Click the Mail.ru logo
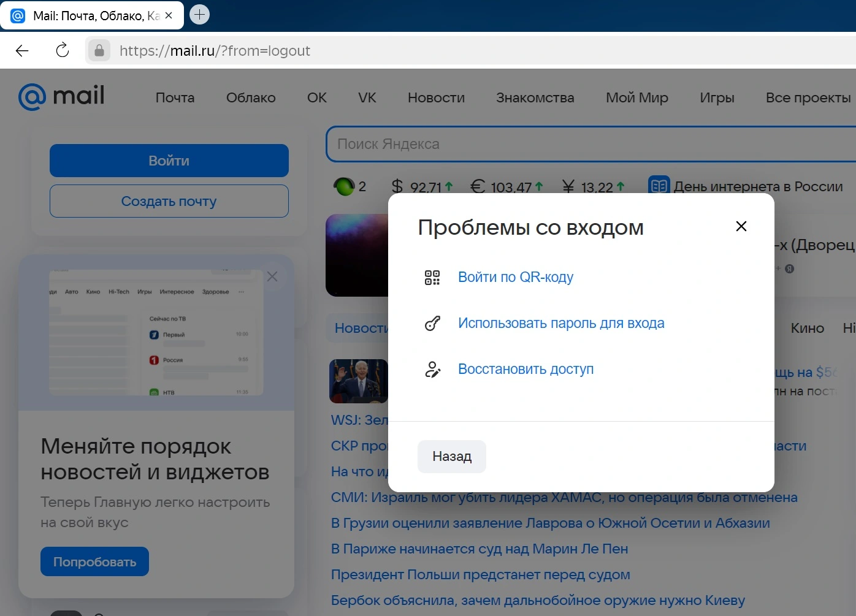 (x=61, y=97)
